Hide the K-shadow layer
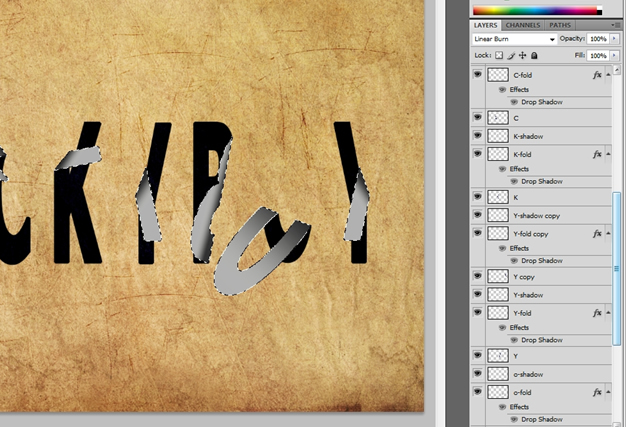 pyautogui.click(x=477, y=136)
